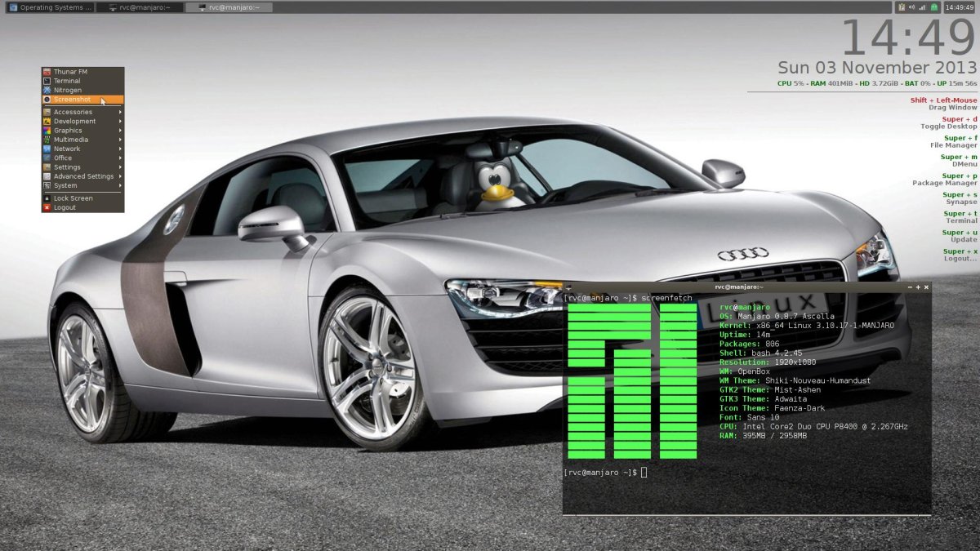This screenshot has height=551, width=980.
Task: Expand the Graphics submenu arrow
Action: pyautogui.click(x=120, y=131)
